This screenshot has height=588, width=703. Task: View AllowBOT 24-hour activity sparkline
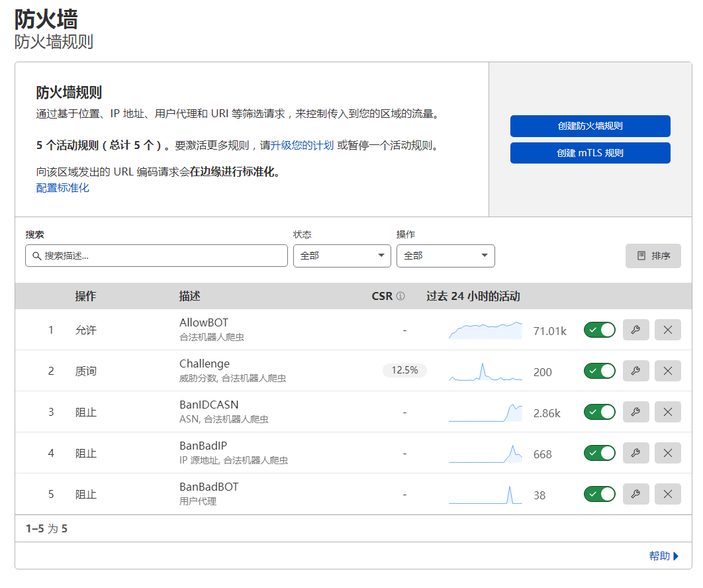point(486,330)
